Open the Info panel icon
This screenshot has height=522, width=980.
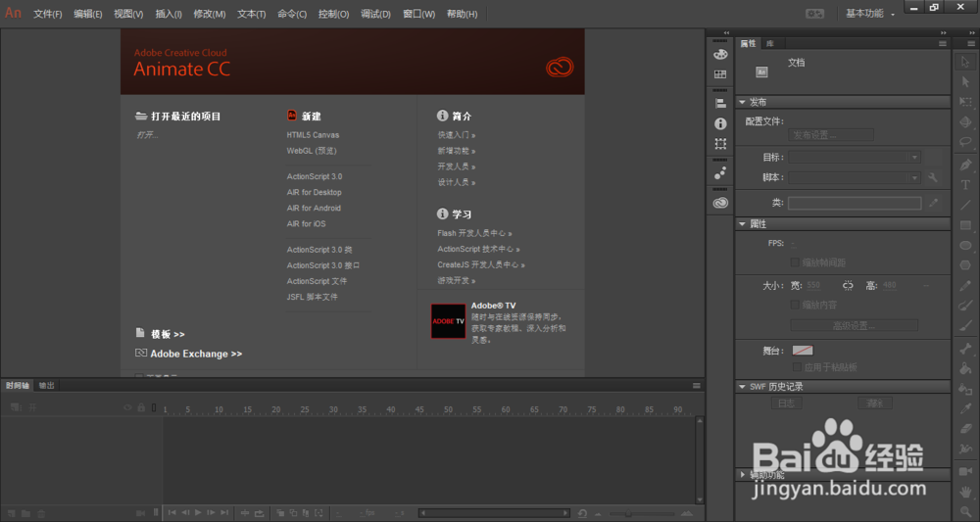(720, 123)
